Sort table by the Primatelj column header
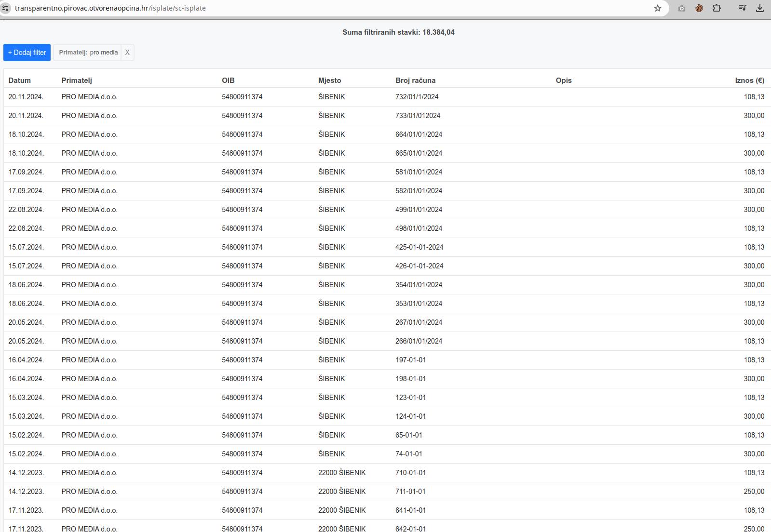771x532 pixels. (x=77, y=80)
